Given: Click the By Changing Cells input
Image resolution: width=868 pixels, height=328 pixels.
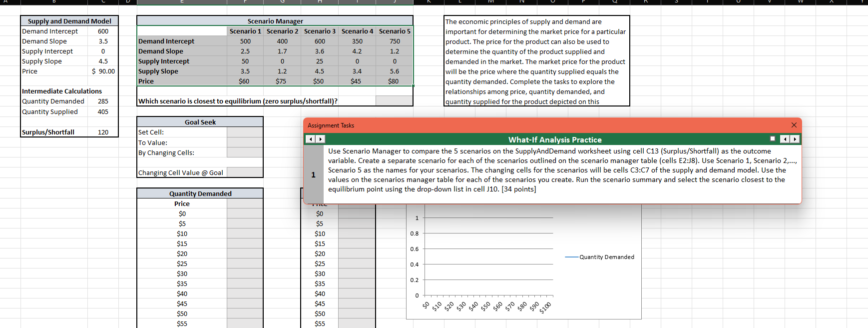Looking at the screenshot, I should tap(245, 152).
